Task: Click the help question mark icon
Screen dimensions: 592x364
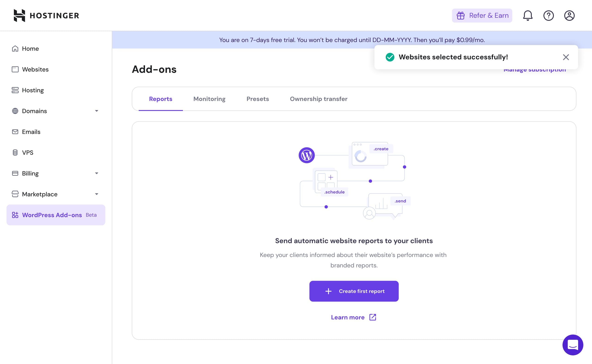Action: [549, 16]
